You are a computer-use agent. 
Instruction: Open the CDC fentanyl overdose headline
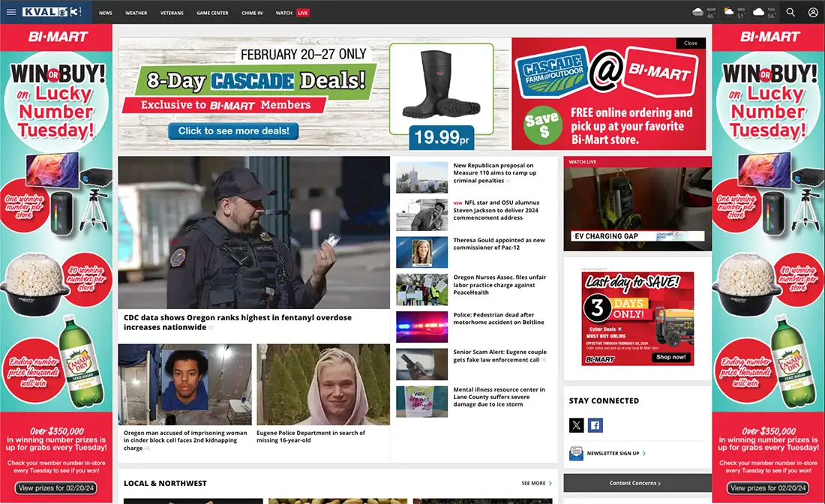pos(237,322)
